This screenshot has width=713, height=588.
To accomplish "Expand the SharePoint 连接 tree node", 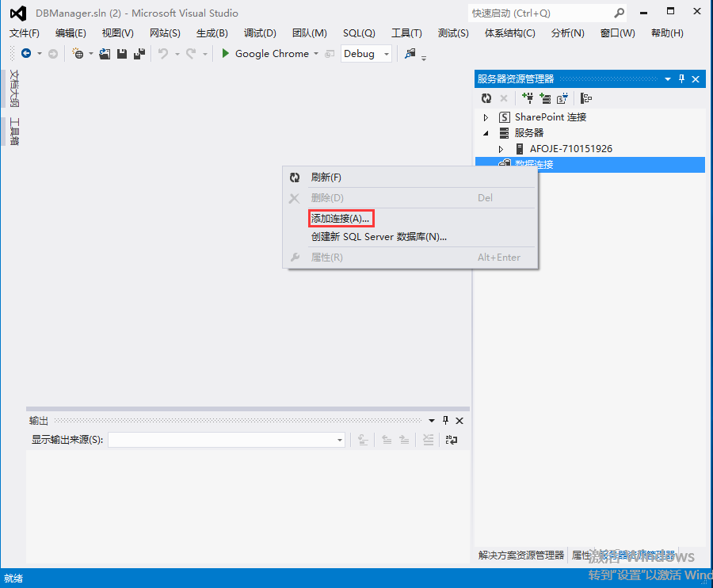I will coord(485,116).
